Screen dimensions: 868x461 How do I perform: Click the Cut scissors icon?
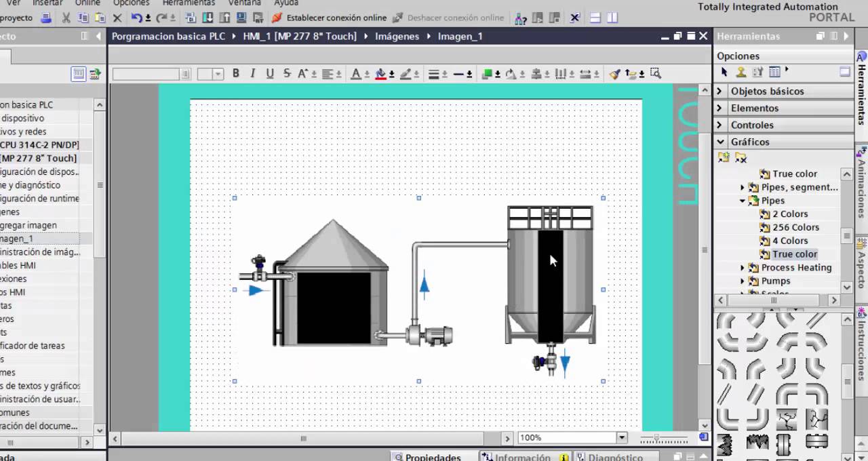coord(66,18)
